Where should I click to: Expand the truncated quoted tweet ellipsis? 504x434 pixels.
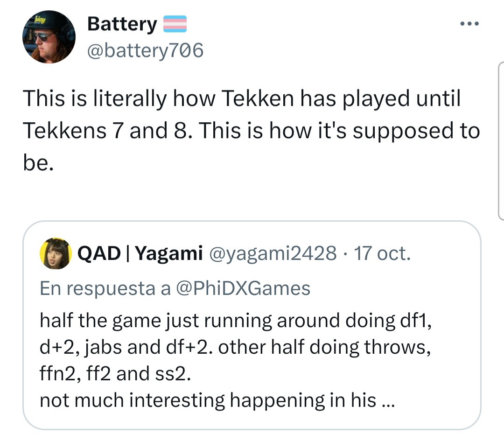(388, 400)
